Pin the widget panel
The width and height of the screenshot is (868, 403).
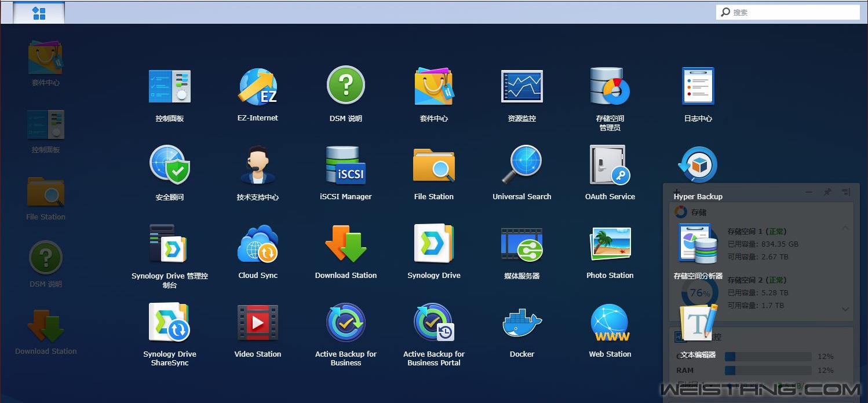(827, 192)
